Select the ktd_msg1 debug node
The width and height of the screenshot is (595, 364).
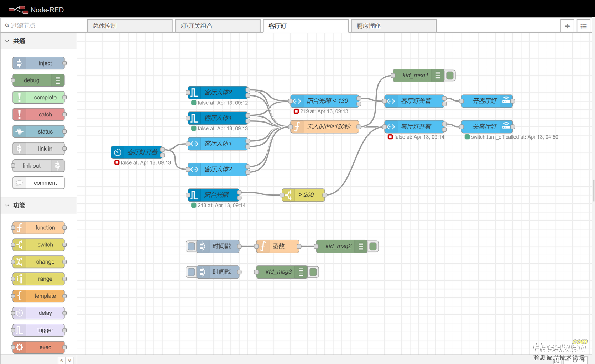pos(418,75)
